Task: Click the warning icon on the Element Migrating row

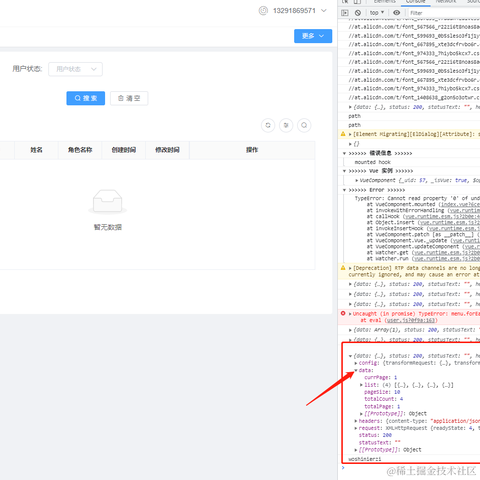Action: [x=343, y=134]
